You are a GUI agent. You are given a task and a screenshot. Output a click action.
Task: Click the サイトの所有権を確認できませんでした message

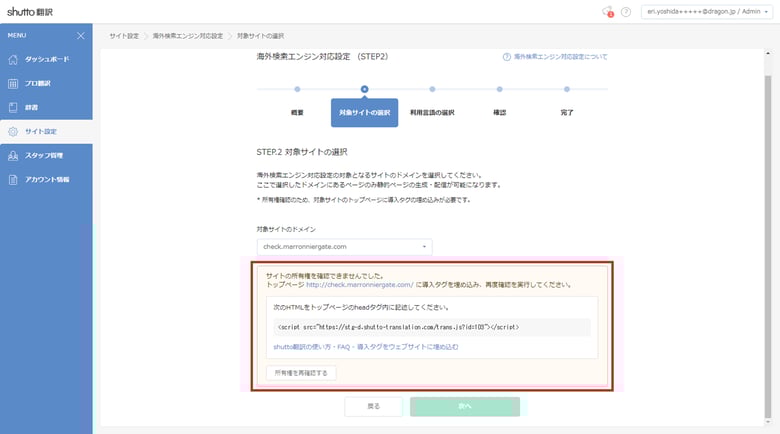[x=324, y=276]
